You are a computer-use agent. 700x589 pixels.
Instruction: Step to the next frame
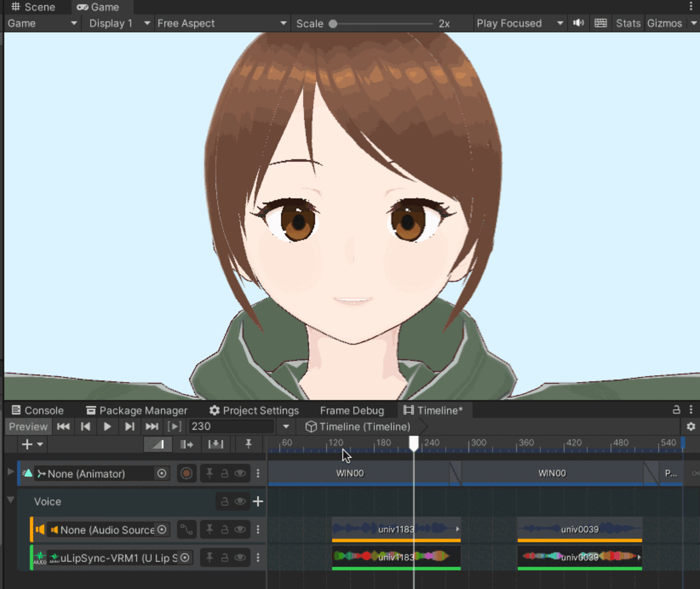coord(129,426)
